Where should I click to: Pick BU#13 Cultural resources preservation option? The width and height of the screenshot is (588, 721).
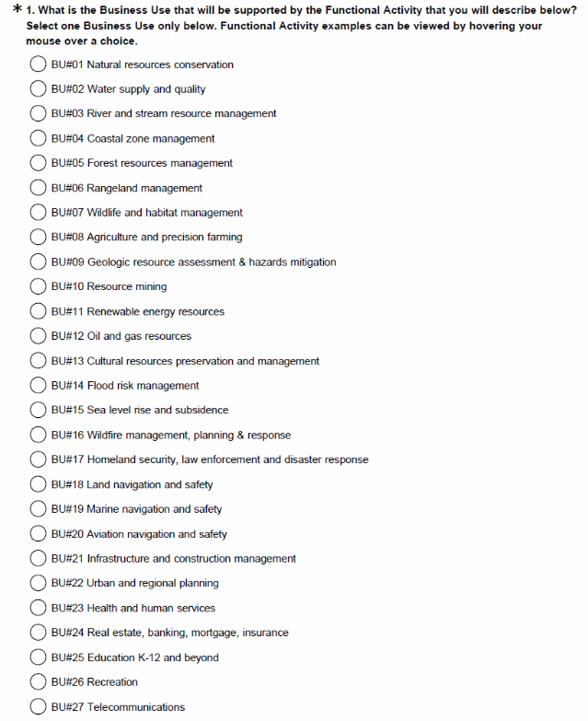coord(39,361)
